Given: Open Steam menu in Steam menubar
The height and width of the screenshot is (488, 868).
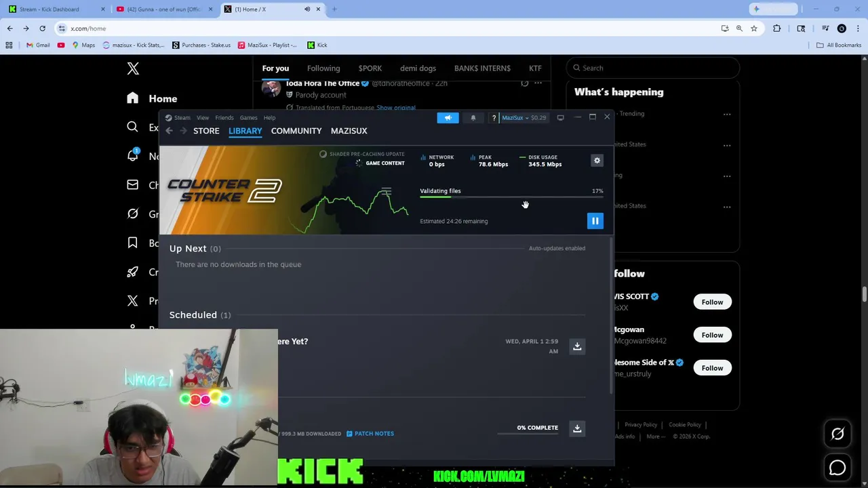Looking at the screenshot, I should click(x=178, y=118).
